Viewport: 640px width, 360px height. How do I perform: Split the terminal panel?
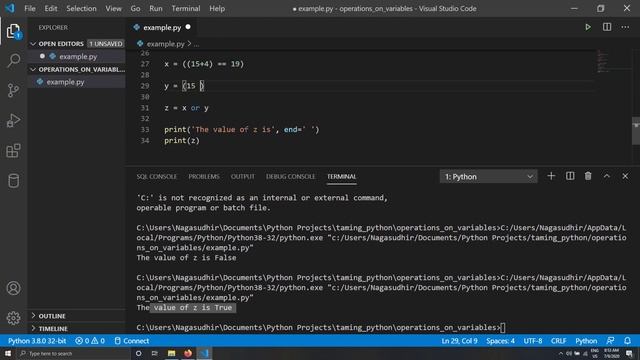(570, 176)
